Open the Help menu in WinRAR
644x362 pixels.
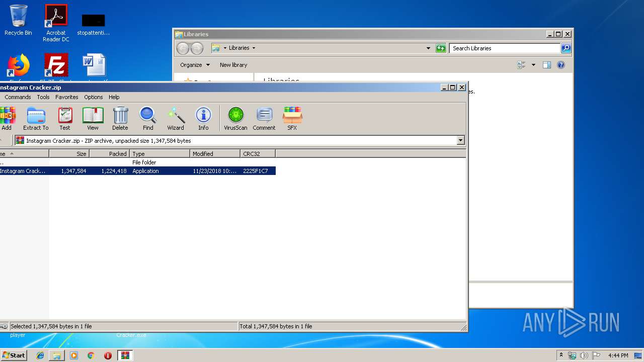click(114, 97)
